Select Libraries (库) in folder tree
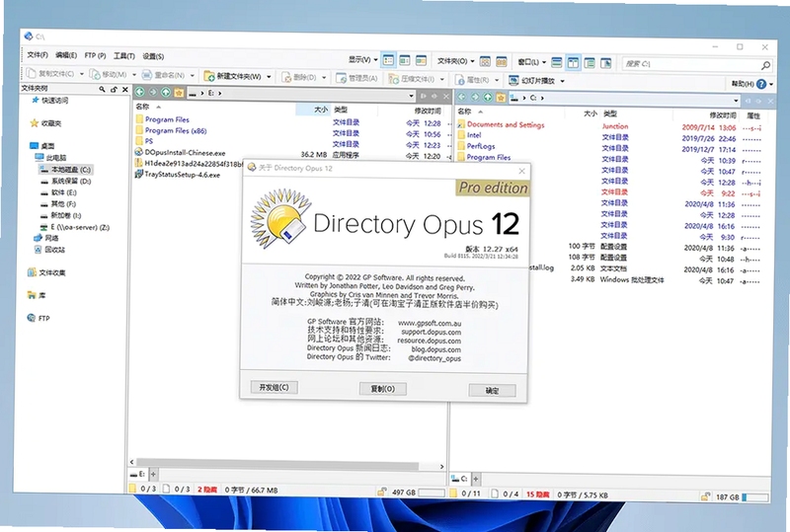Screen dimensions: 790x532 [37, 295]
